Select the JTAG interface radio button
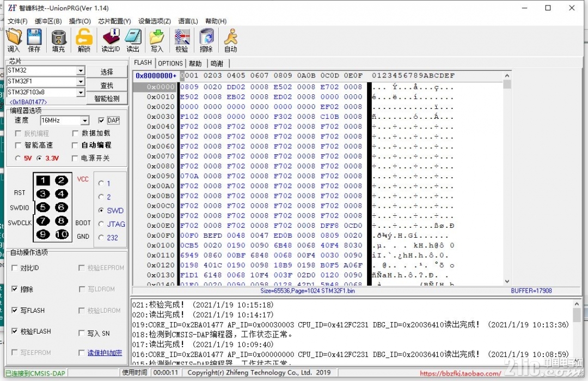Image resolution: width=588 pixels, height=381 pixels. [101, 224]
